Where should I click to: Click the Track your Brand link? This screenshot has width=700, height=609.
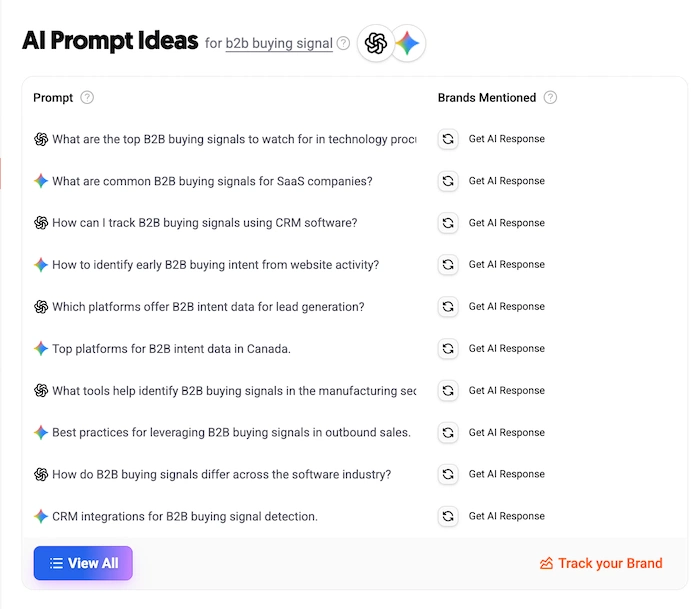600,563
